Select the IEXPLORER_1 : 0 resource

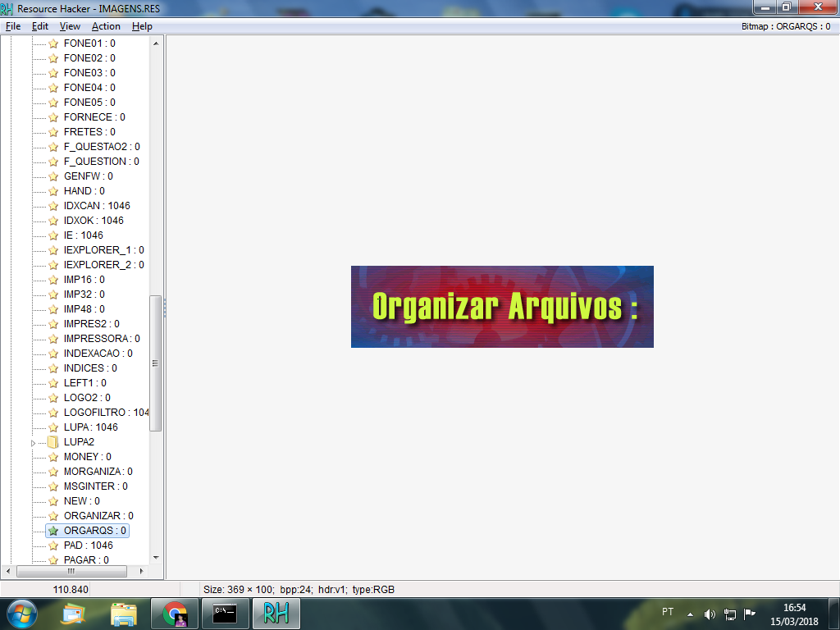pos(103,250)
